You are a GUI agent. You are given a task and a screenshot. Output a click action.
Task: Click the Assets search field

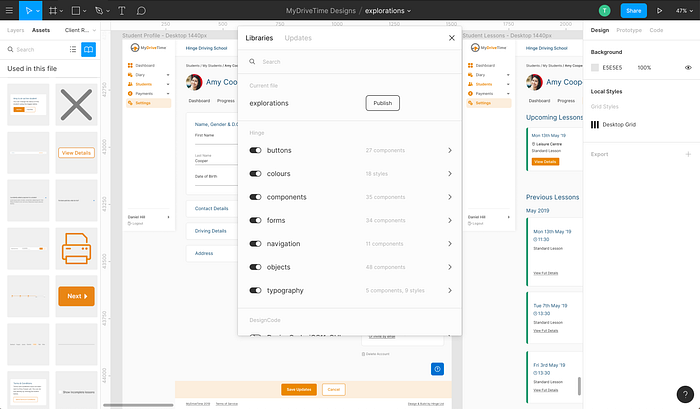[x=36, y=49]
